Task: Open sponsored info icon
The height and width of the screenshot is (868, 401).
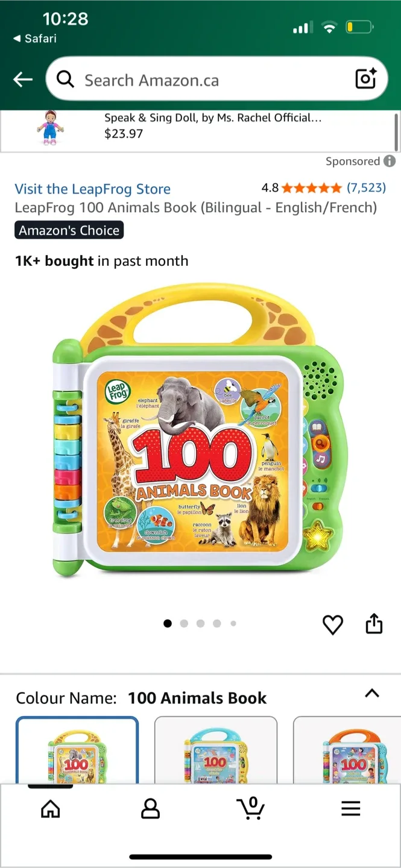Action: tap(390, 161)
